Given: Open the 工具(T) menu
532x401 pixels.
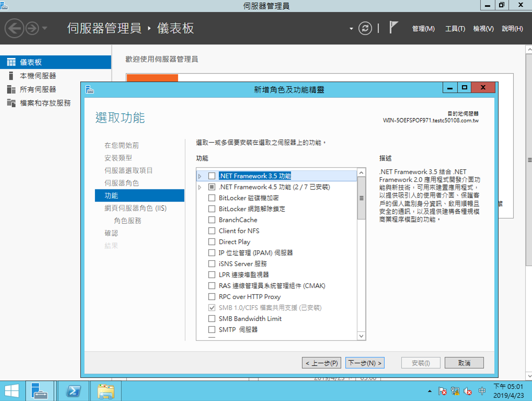Looking at the screenshot, I should point(455,29).
